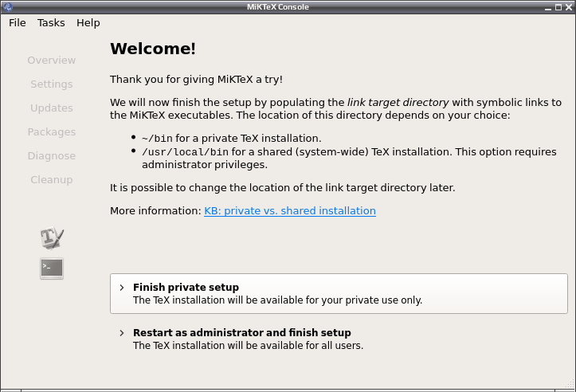
Task: Minimize the MiKTeX Console window
Action: (548, 7)
